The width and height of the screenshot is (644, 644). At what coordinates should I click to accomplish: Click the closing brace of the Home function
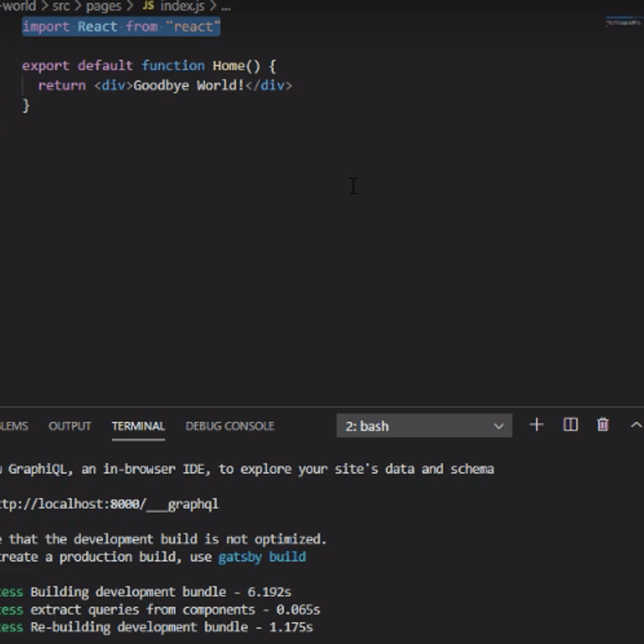[26, 106]
